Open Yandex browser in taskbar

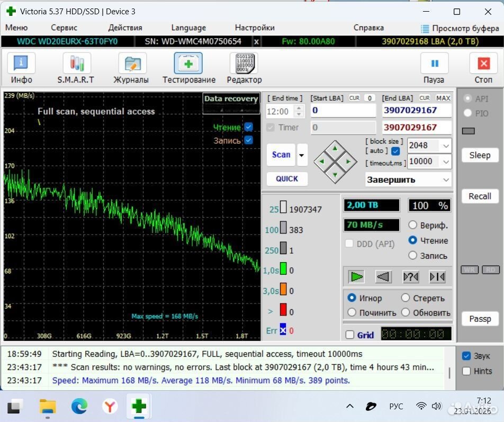[x=110, y=406]
